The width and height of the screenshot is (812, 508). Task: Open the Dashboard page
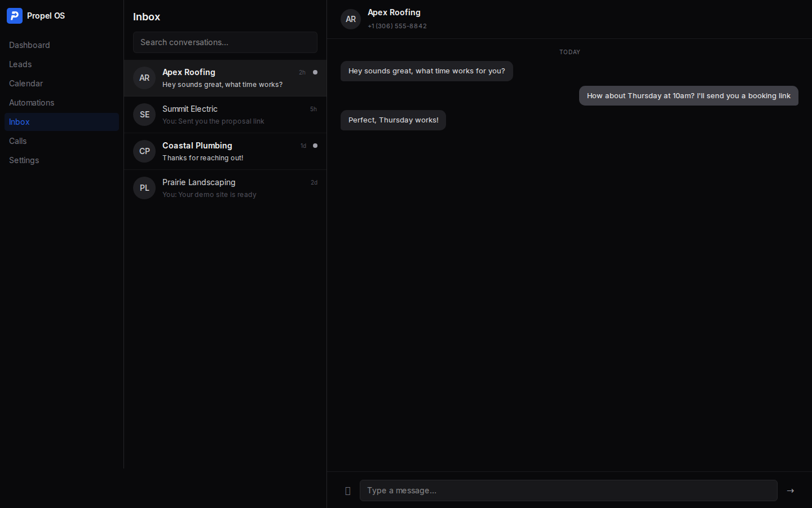pos(61,45)
